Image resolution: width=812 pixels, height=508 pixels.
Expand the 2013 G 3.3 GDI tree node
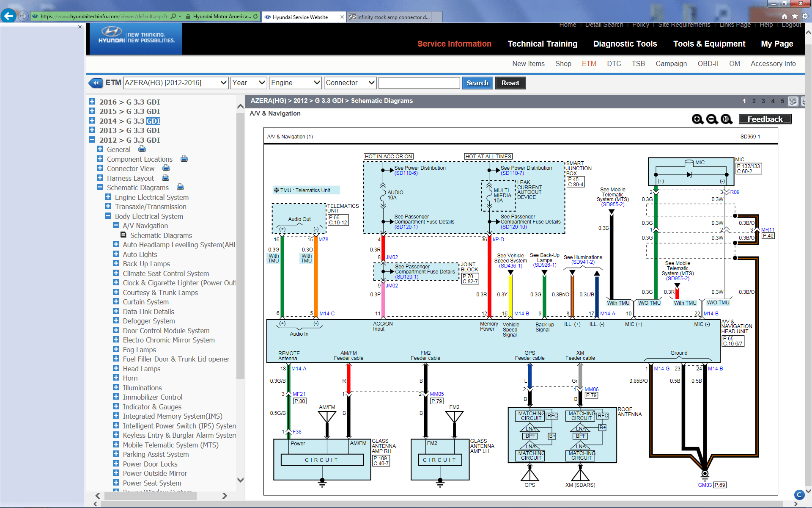(x=92, y=130)
